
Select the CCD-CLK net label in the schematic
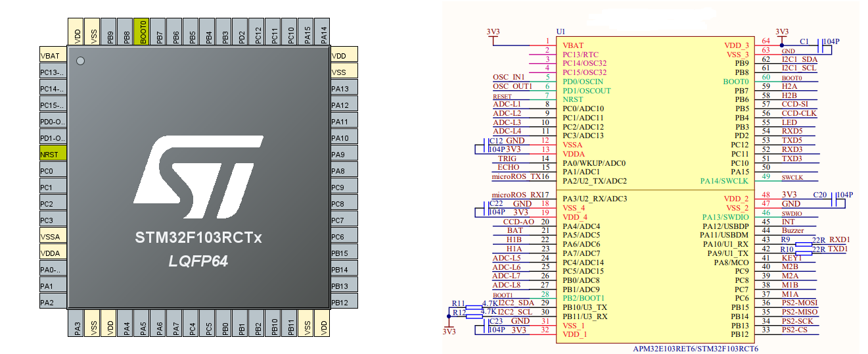[798, 113]
